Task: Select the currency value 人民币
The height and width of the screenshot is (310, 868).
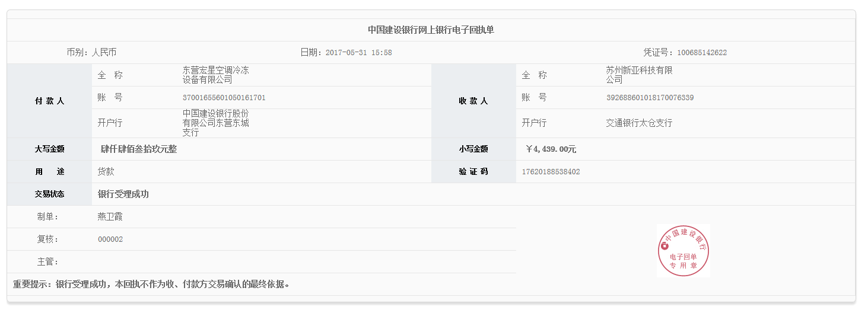Action: pos(104,53)
